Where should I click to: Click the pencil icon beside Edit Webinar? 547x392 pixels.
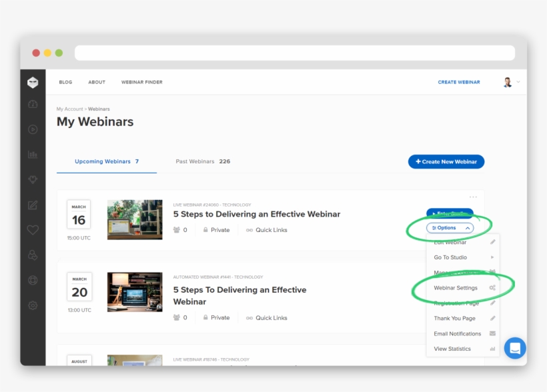click(491, 243)
